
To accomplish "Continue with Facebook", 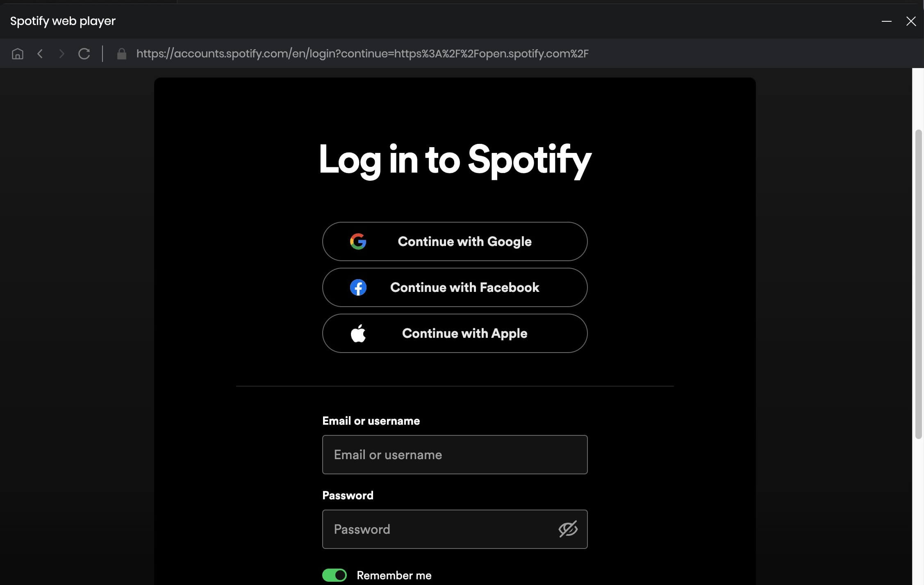I will [455, 287].
